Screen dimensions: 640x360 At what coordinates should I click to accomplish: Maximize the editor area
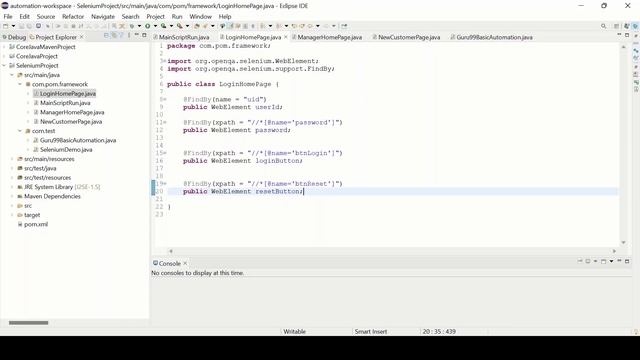(x=627, y=36)
